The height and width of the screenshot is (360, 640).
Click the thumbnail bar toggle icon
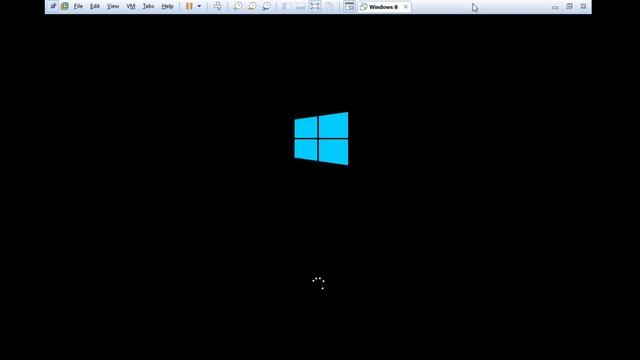tap(300, 6)
